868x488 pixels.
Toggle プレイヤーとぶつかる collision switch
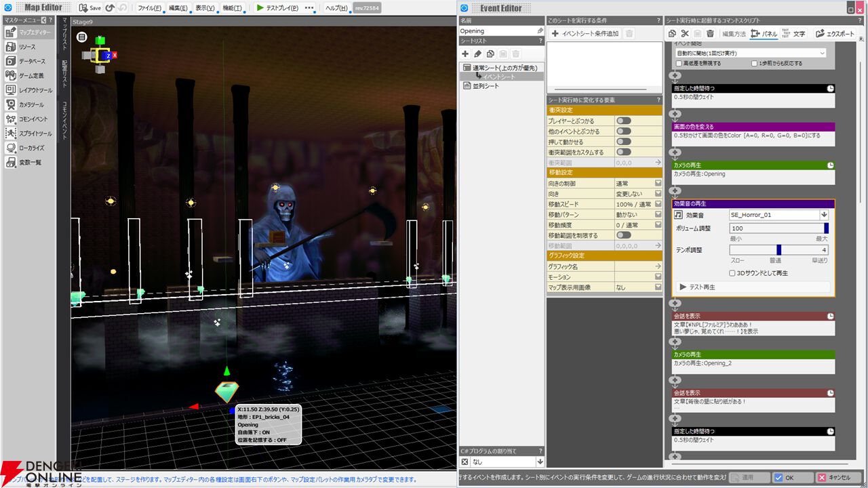pos(623,121)
